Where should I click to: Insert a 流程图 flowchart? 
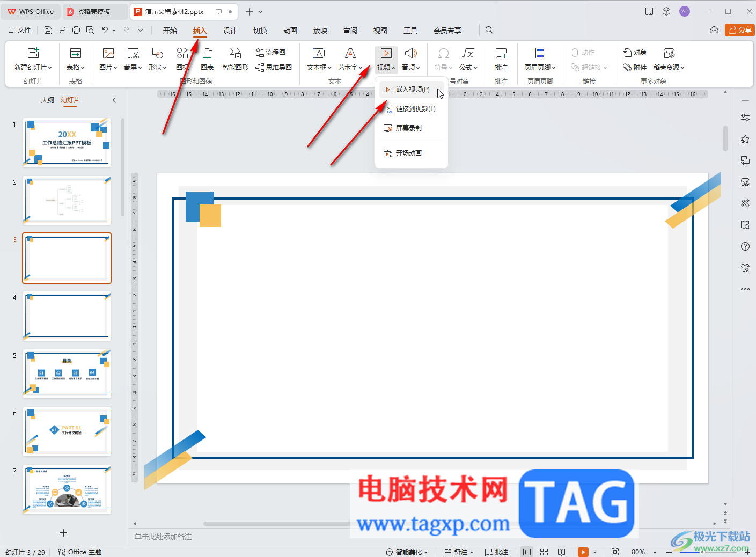click(270, 53)
